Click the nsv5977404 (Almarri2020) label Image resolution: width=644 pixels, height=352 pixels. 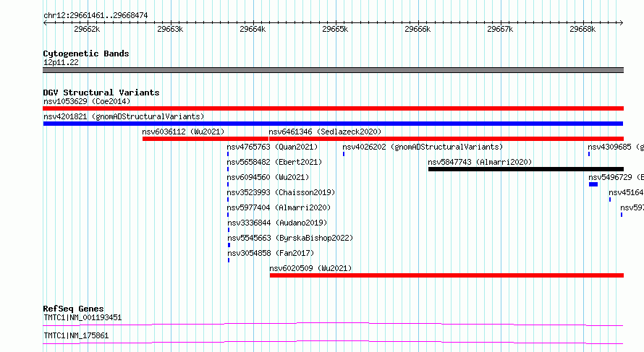click(279, 207)
